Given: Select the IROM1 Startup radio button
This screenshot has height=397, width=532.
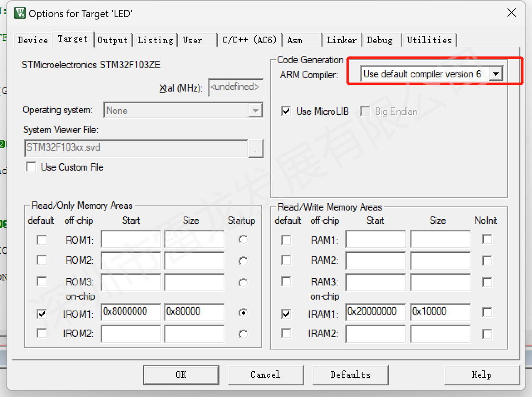Looking at the screenshot, I should point(243,313).
